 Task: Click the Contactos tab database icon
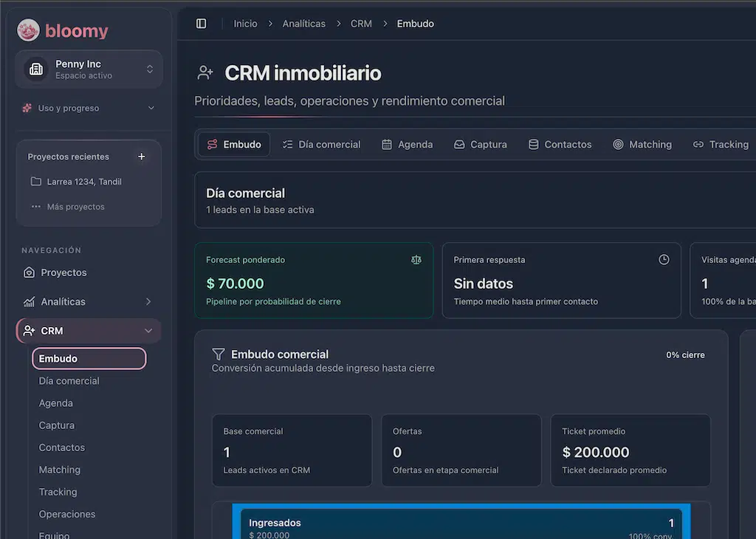[x=533, y=145]
